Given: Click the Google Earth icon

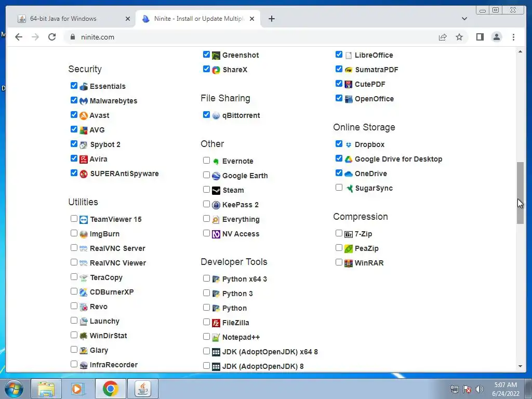Looking at the screenshot, I should click(x=216, y=176).
